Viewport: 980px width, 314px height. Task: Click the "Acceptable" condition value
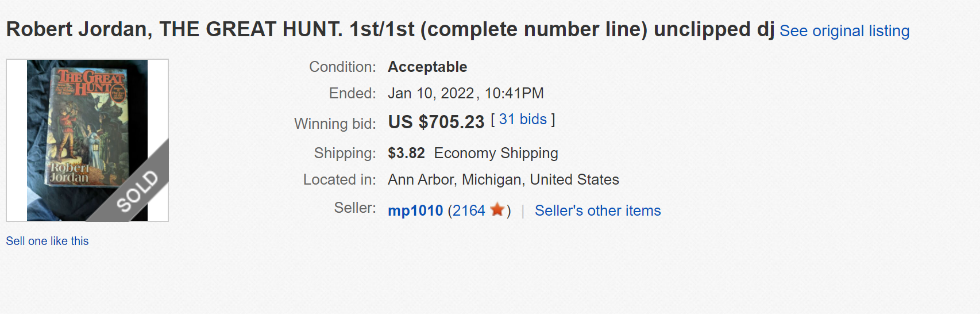click(427, 67)
